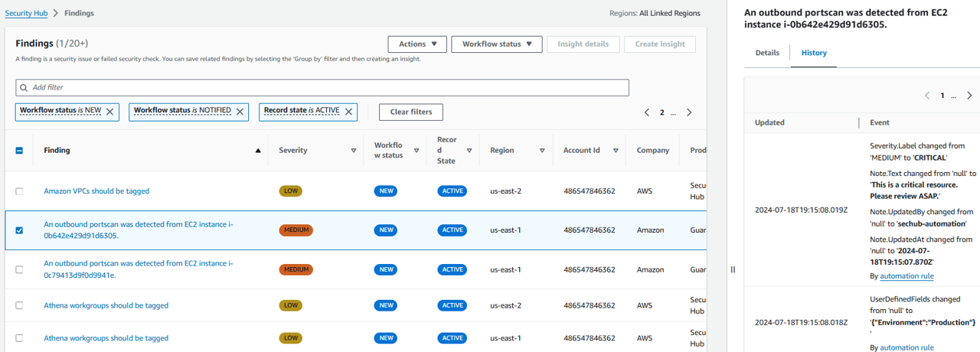Screen dimensions: 980x352
Task: Toggle the select-all findings checkbox
Action: pos(19,151)
